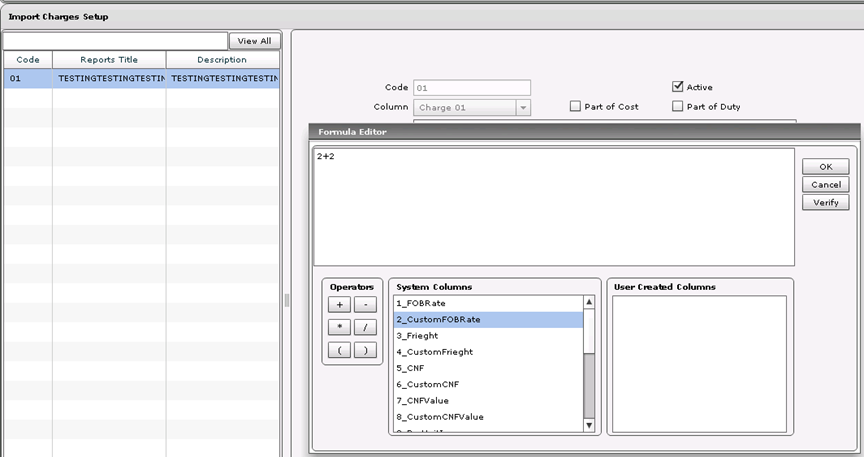Cancel the Formula Editor
This screenshot has width=864, height=457.
pos(825,185)
